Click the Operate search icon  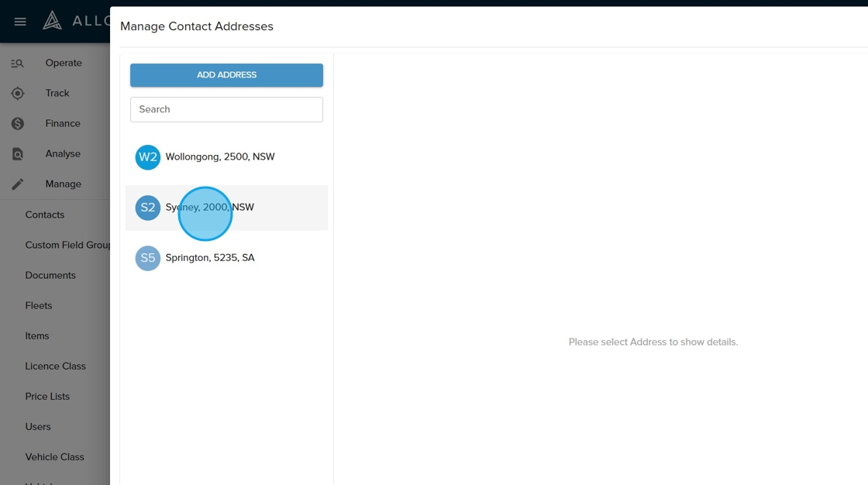(18, 64)
